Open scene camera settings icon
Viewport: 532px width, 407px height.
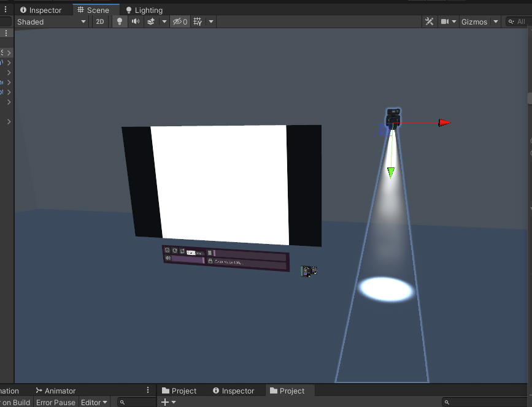click(x=444, y=21)
